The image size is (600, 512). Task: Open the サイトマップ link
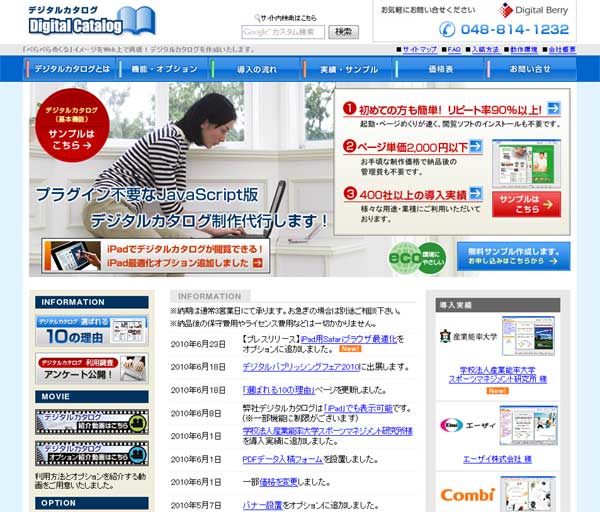pyautogui.click(x=420, y=49)
